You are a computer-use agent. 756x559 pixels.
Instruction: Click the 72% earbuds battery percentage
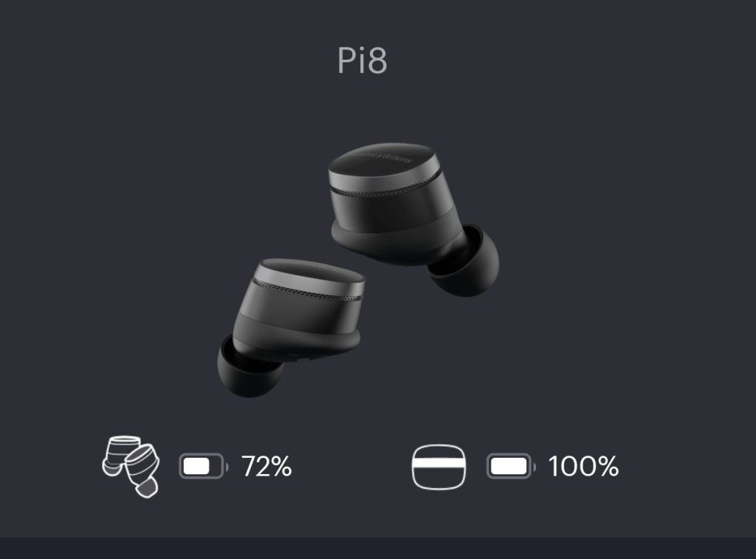point(267,467)
